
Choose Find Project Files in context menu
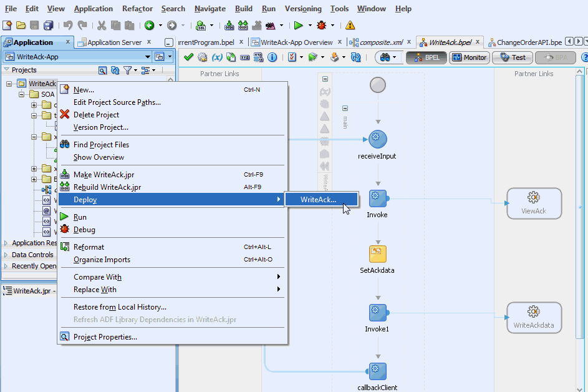point(173,145)
